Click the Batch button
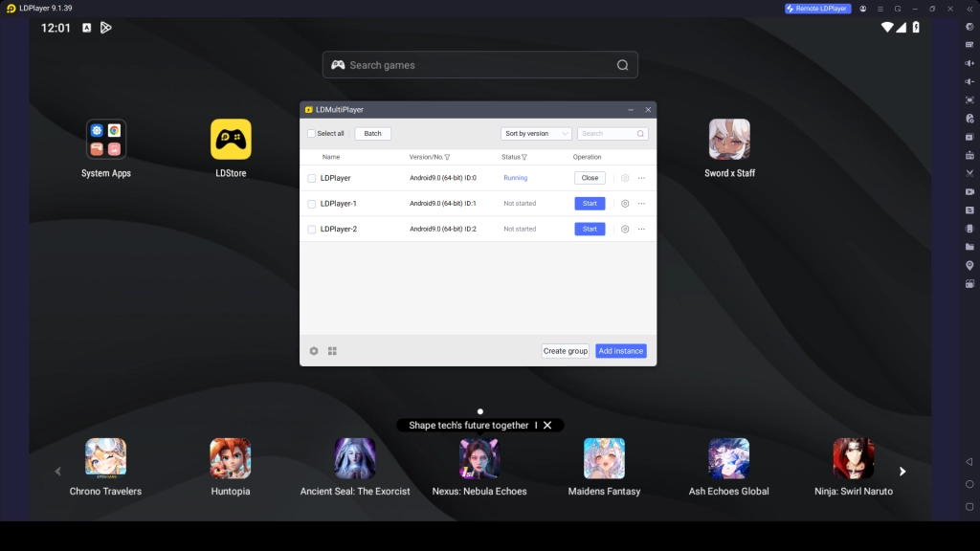 372,134
